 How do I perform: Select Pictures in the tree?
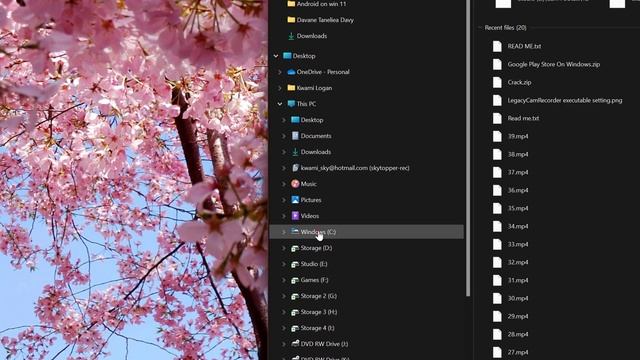click(311, 200)
